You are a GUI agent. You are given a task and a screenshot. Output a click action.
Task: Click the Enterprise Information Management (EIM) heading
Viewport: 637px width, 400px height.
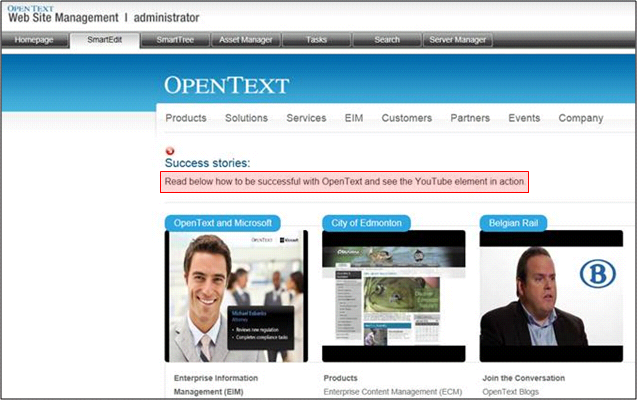coord(216,385)
